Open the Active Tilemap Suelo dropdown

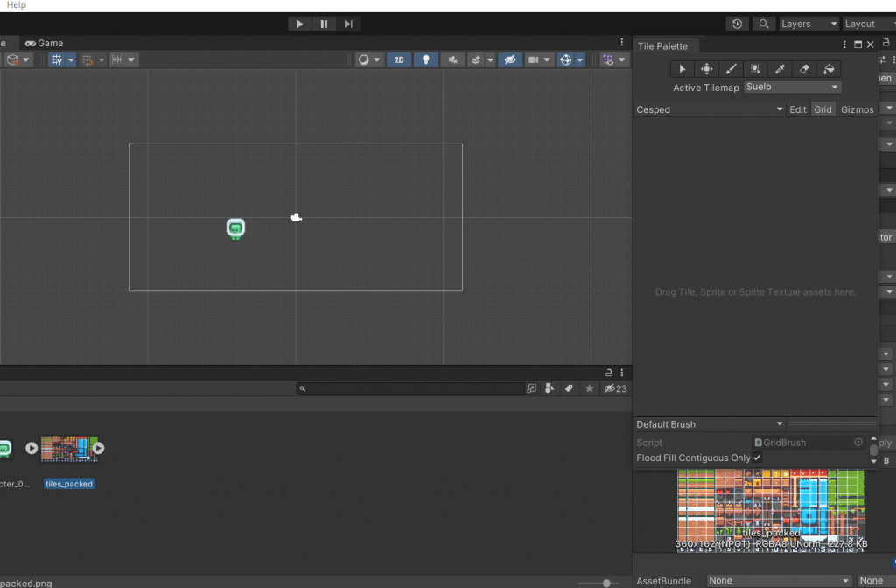[x=792, y=87]
